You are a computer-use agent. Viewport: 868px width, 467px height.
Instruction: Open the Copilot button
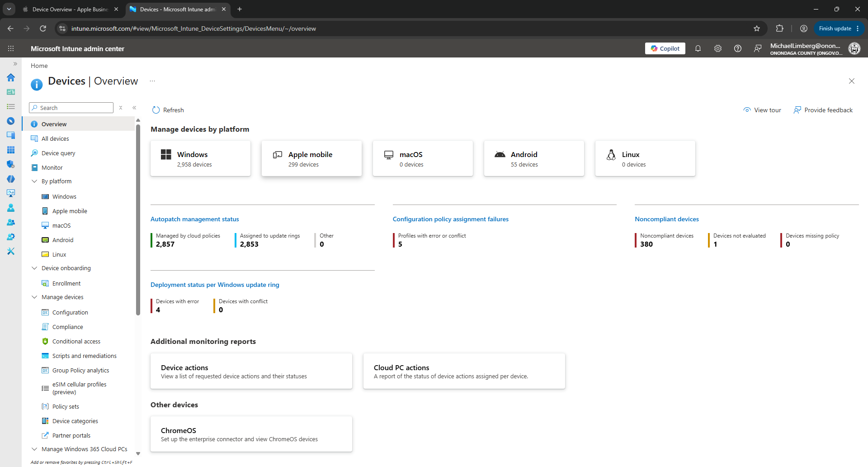coord(665,48)
